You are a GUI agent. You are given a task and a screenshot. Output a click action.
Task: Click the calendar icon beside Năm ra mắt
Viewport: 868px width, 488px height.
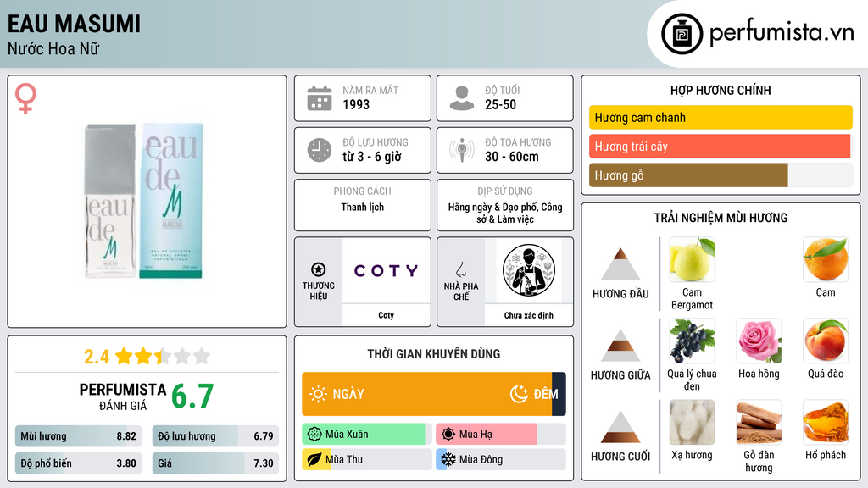point(320,98)
